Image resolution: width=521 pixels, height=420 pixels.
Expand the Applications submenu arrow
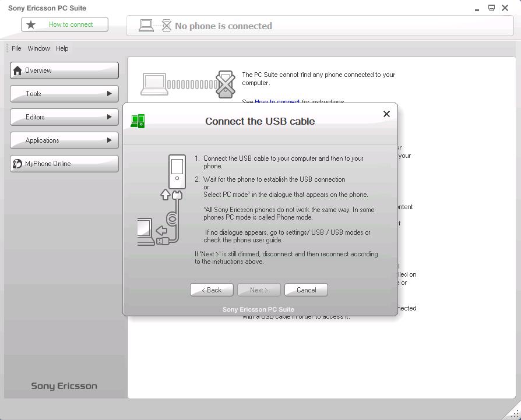point(110,140)
